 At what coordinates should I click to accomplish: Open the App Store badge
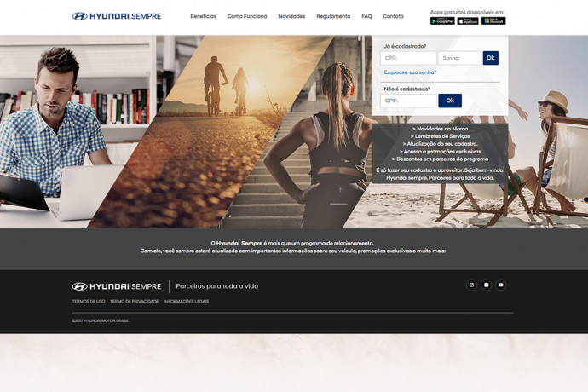pyautogui.click(x=468, y=21)
